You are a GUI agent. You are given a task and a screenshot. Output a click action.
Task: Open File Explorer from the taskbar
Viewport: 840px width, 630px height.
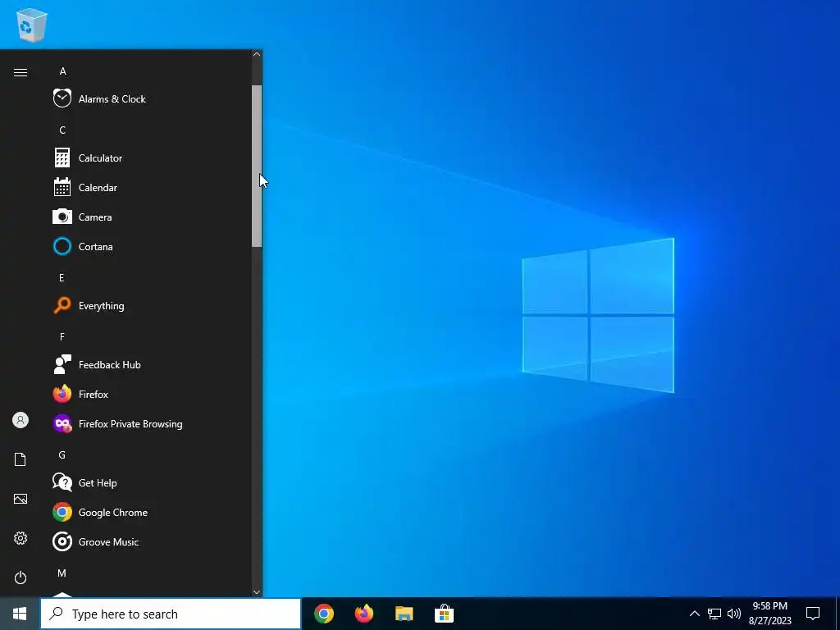(404, 614)
